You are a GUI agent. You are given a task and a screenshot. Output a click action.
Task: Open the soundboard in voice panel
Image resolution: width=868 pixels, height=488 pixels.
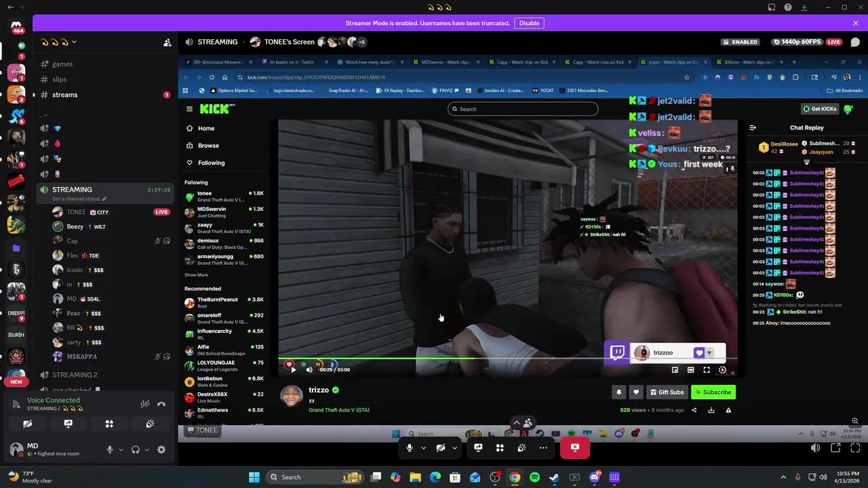(150, 424)
